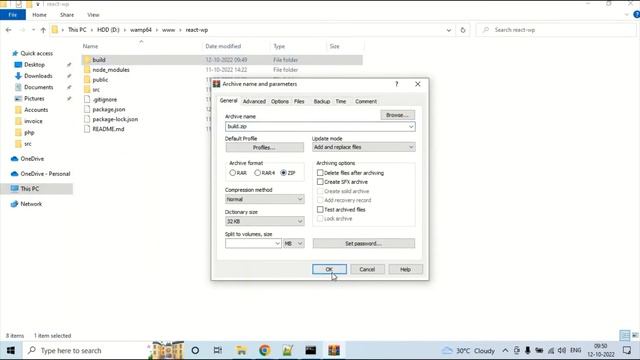
Task: Sort the file list by Name column
Action: click(90, 46)
